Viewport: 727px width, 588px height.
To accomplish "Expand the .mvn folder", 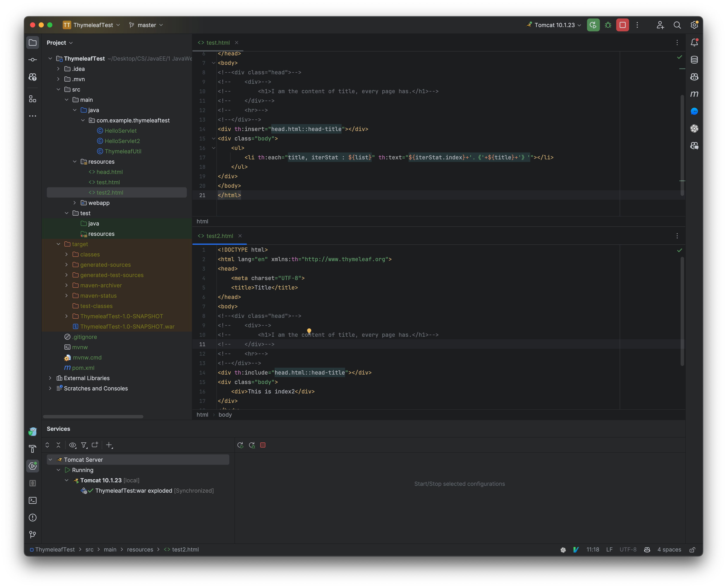I will coord(58,79).
